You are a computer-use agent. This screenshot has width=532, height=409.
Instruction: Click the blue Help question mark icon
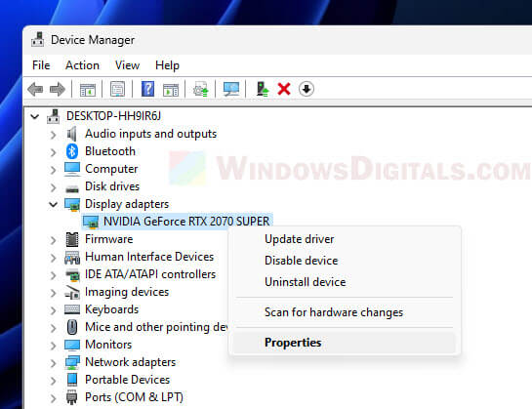(x=147, y=89)
